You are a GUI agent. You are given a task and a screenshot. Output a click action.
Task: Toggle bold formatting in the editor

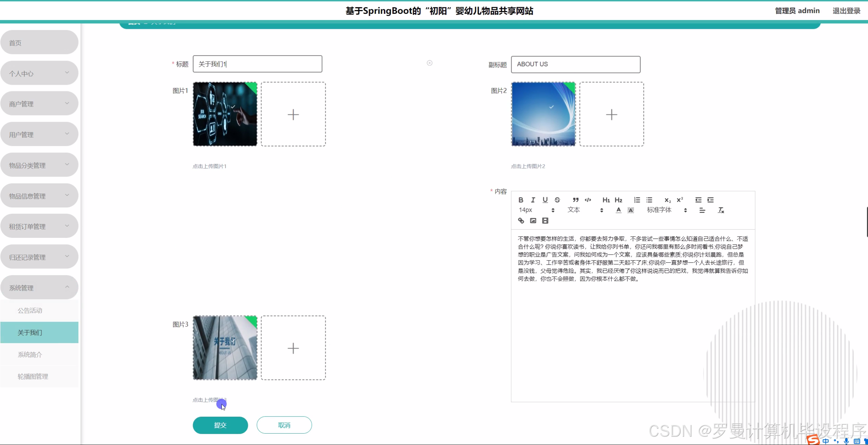click(x=521, y=200)
